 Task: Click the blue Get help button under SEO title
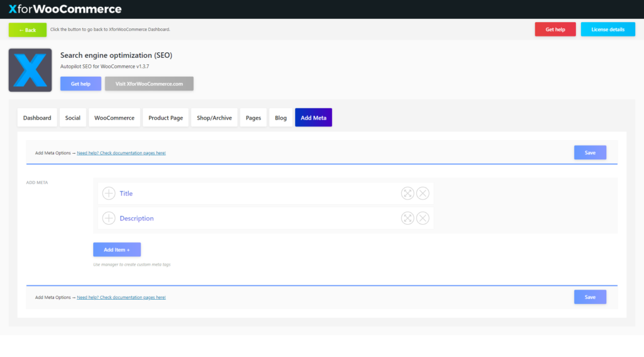pyautogui.click(x=80, y=84)
